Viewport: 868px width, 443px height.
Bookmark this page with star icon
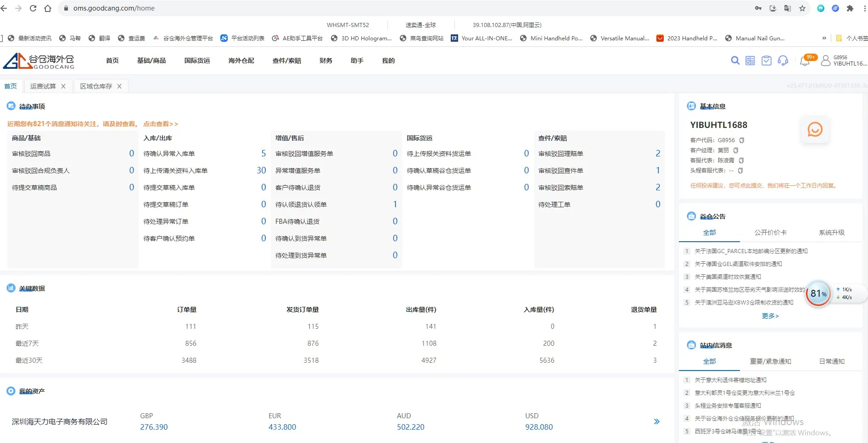802,8
